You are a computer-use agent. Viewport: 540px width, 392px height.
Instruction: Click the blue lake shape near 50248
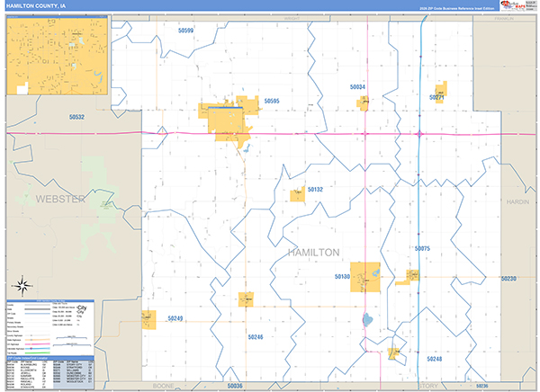tap(367, 320)
